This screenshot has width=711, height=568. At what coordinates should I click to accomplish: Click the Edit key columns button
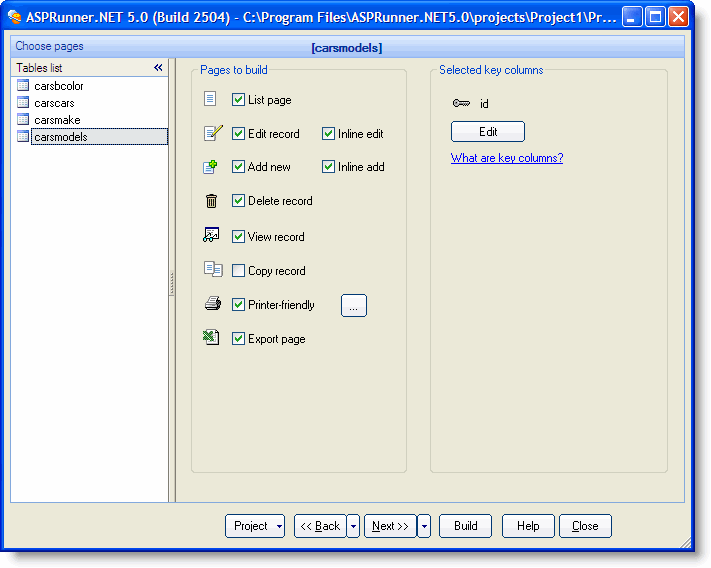(488, 131)
